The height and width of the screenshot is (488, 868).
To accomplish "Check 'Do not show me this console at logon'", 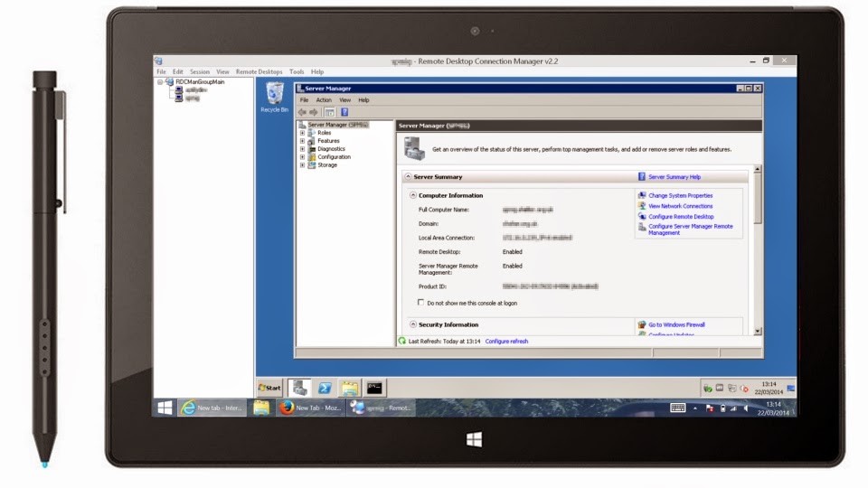I will [x=421, y=303].
